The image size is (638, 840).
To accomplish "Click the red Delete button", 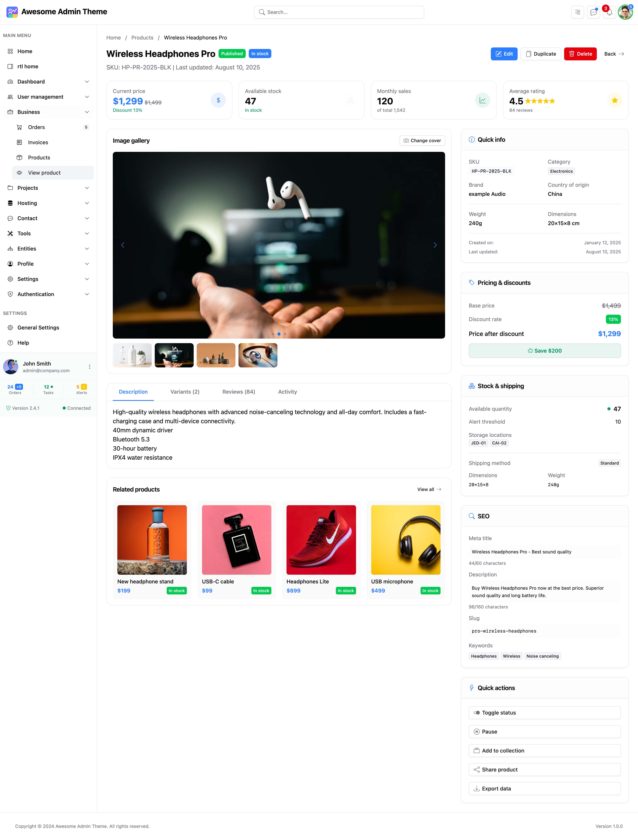I will click(x=580, y=54).
